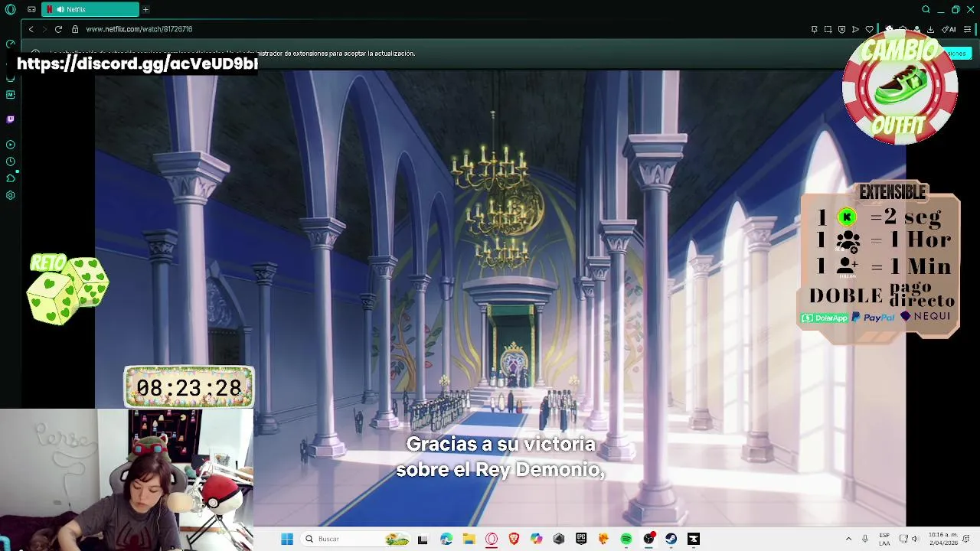This screenshot has height=551, width=980.
Task: Open Epic Games Launcher from the taskbar
Action: (x=581, y=539)
